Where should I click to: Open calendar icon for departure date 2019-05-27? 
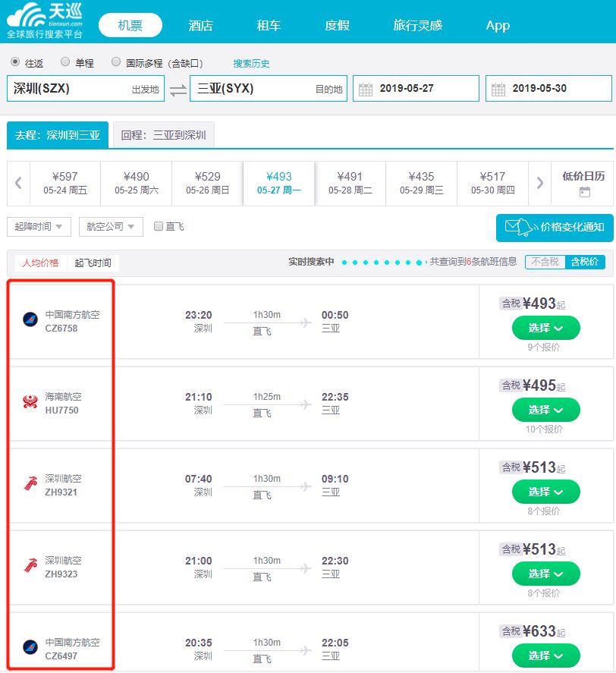(366, 90)
